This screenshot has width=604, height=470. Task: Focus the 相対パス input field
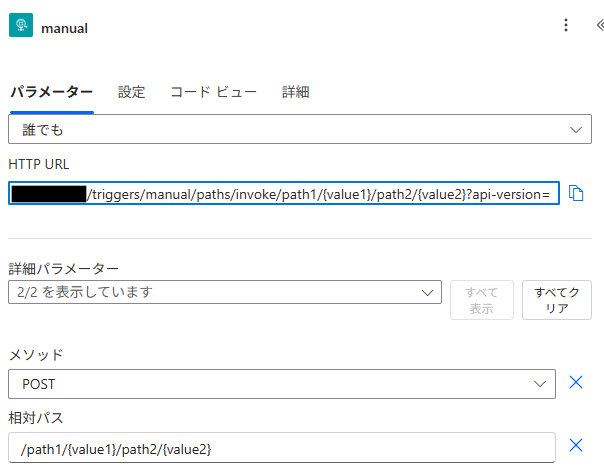coord(282,447)
